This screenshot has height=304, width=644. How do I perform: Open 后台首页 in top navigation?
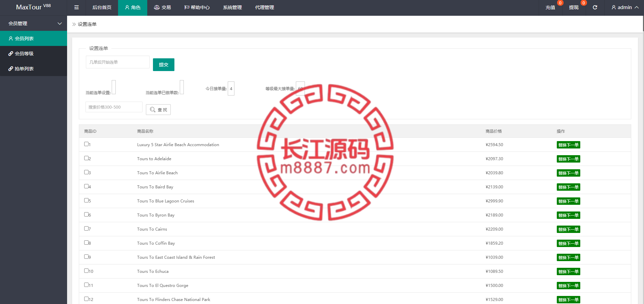point(102,7)
